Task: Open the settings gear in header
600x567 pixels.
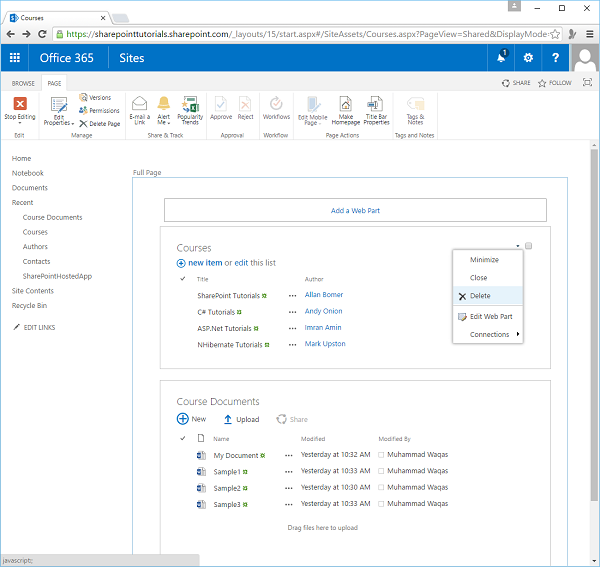Action: point(528,57)
